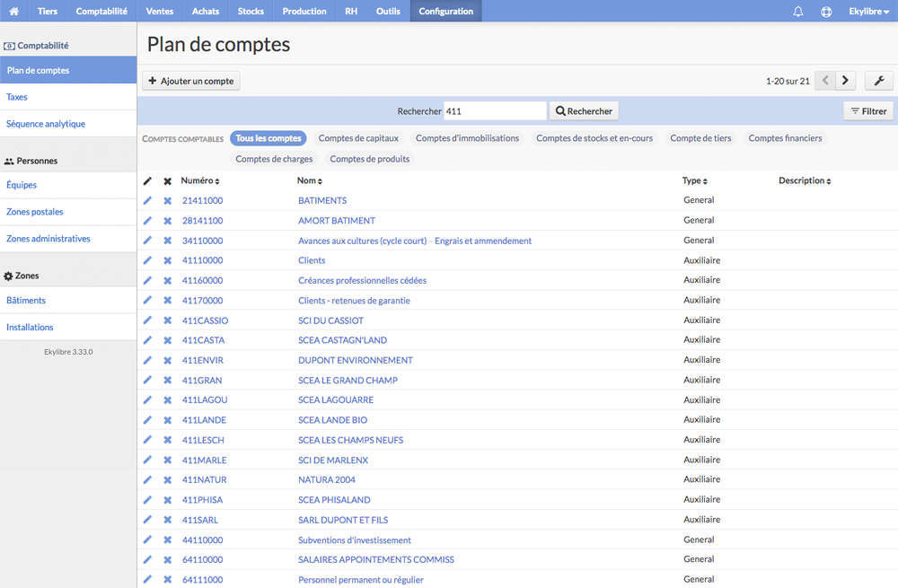The height and width of the screenshot is (588, 898).
Task: Open Installations in the sidebar
Action: (68, 327)
